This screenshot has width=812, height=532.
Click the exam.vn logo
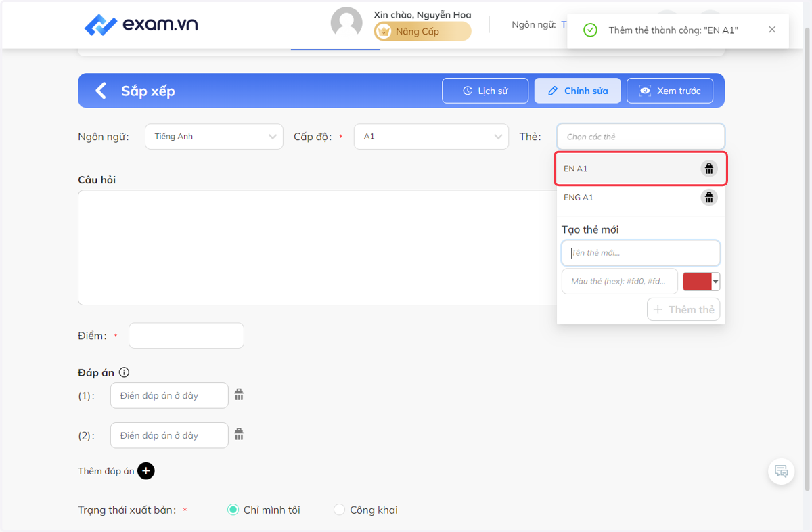141,25
